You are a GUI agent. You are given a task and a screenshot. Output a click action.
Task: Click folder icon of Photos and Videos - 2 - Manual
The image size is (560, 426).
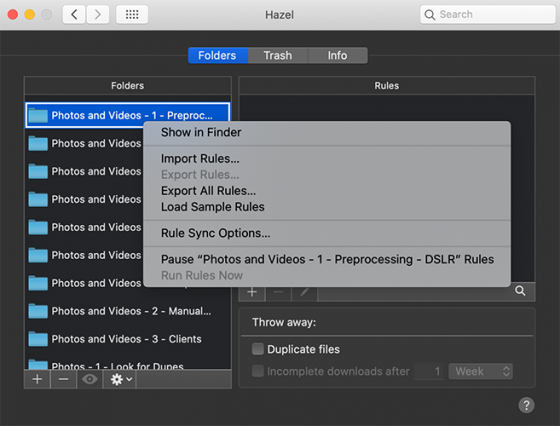pos(38,311)
